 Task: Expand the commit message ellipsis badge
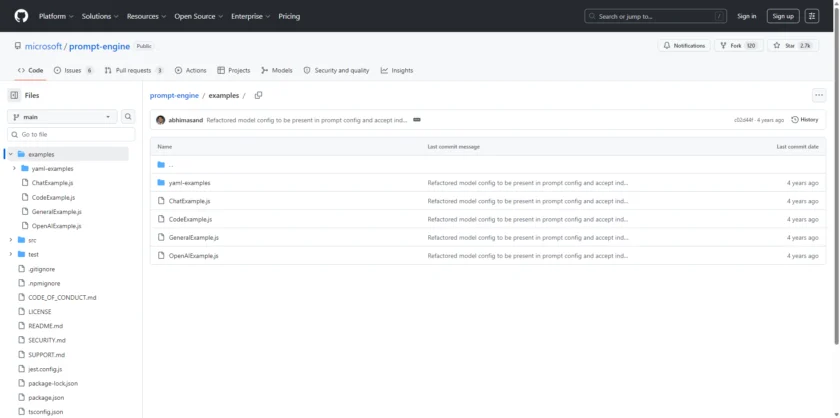coord(417,120)
